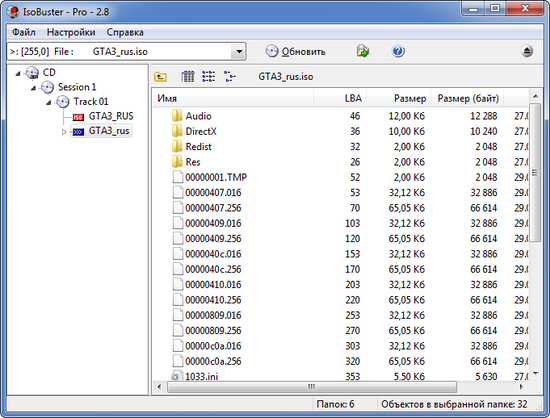The height and width of the screenshot is (418, 550).
Task: Select the 00000407.256 file icon
Action: pos(178,208)
